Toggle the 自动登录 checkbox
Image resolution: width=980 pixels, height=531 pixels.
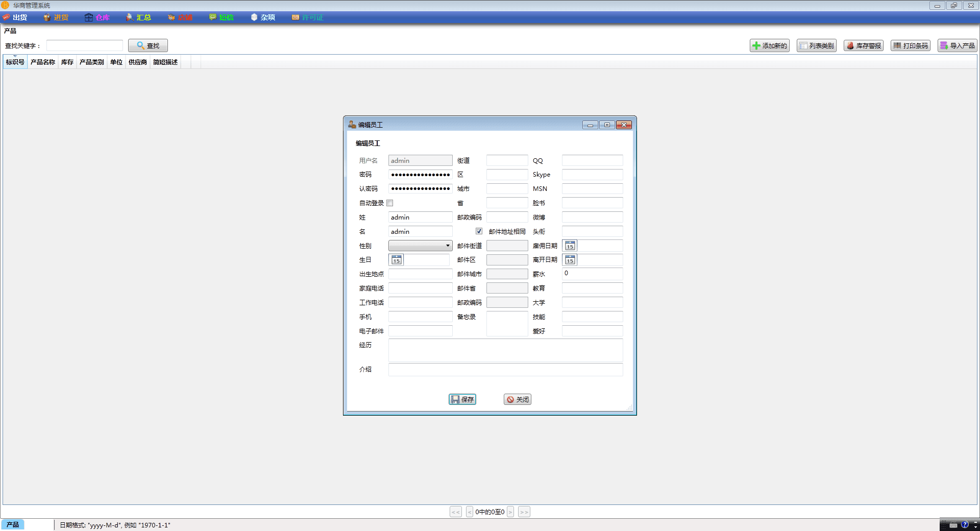coord(390,203)
